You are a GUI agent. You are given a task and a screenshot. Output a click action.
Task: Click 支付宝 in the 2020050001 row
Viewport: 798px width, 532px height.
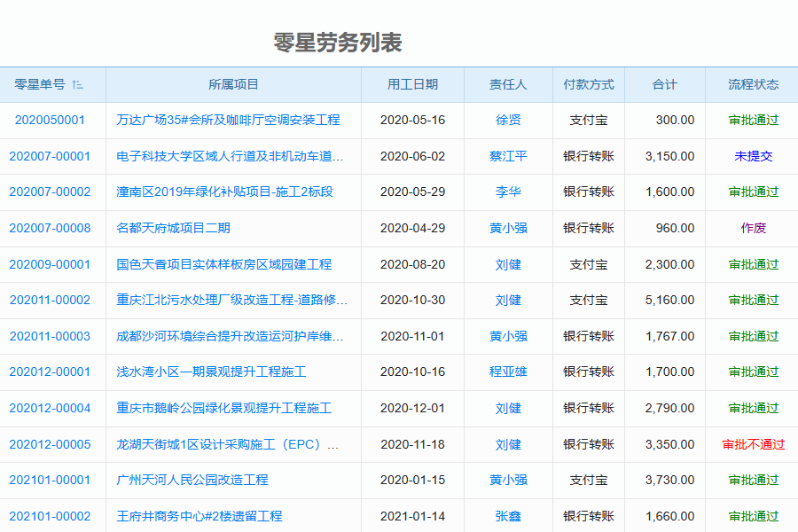589,121
